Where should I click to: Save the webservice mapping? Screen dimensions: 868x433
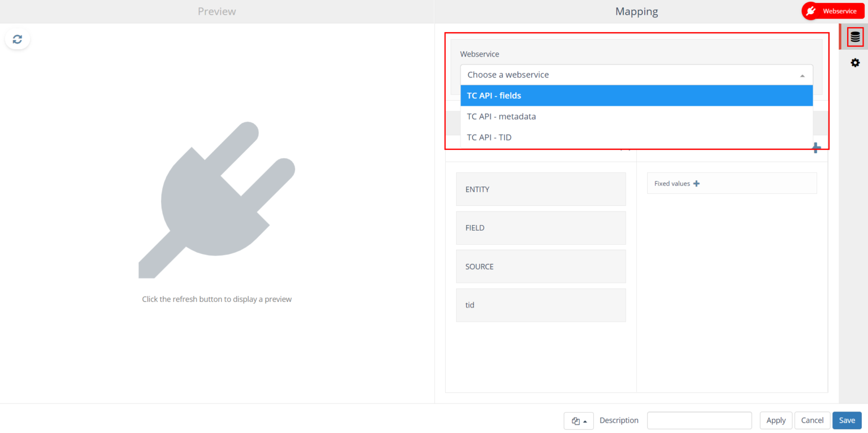pyautogui.click(x=847, y=421)
